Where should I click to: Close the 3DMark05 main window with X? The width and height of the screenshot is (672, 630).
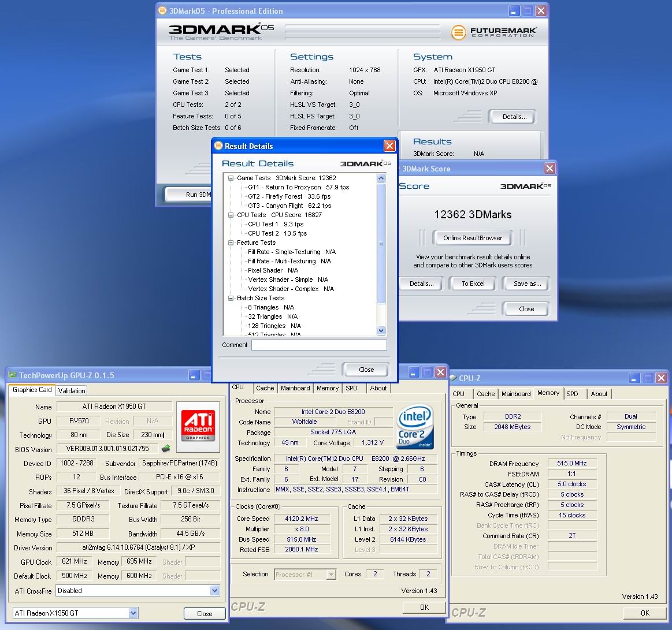(541, 11)
